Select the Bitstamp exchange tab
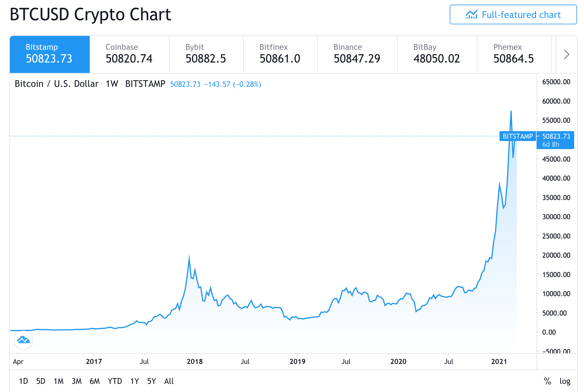The width and height of the screenshot is (584, 392). click(x=50, y=54)
